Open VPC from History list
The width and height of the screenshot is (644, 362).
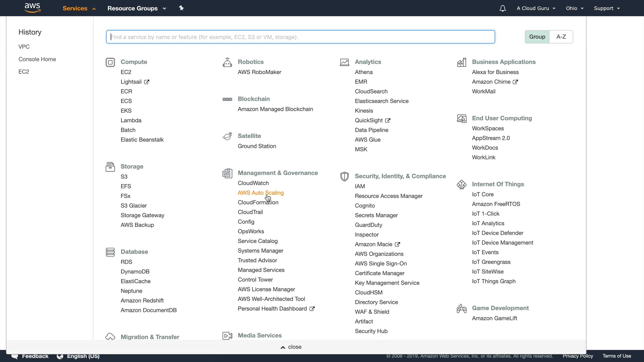(x=24, y=47)
